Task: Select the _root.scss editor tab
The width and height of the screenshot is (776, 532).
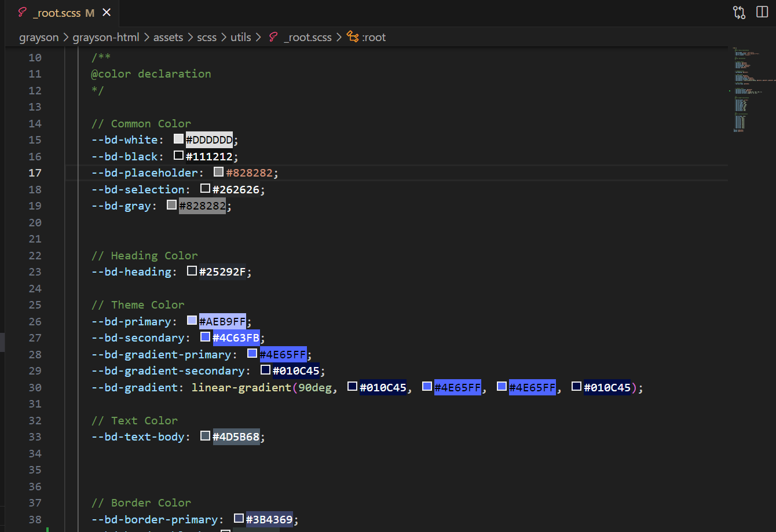Action: (56, 13)
